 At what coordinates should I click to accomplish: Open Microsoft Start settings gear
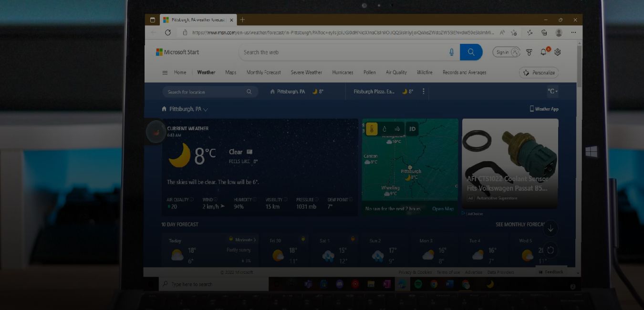coord(558,52)
